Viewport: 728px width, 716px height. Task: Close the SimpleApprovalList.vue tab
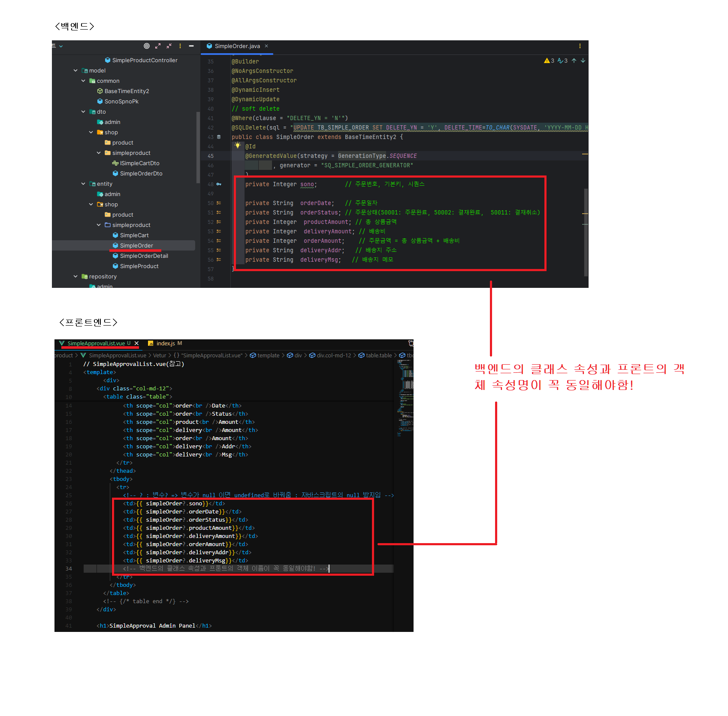(136, 343)
